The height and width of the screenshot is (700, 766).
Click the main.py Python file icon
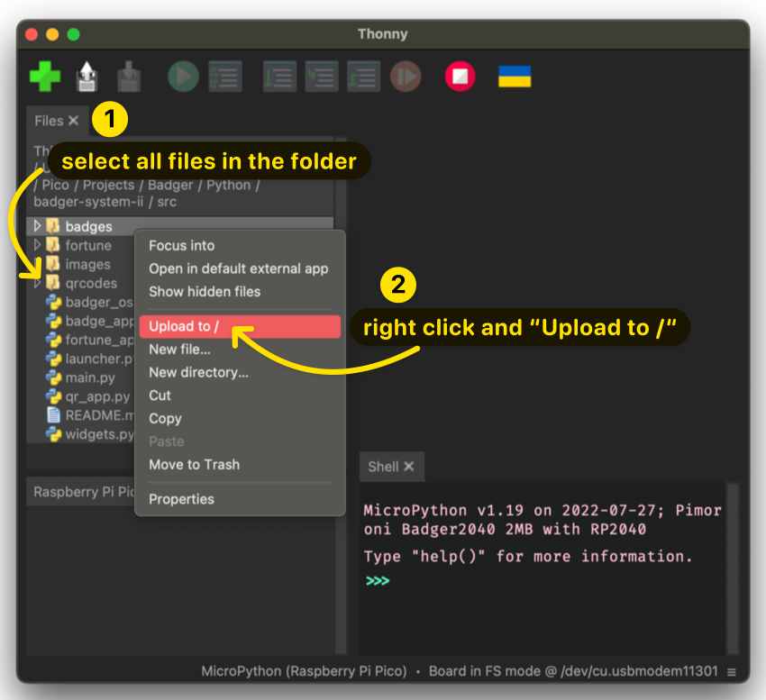click(53, 377)
